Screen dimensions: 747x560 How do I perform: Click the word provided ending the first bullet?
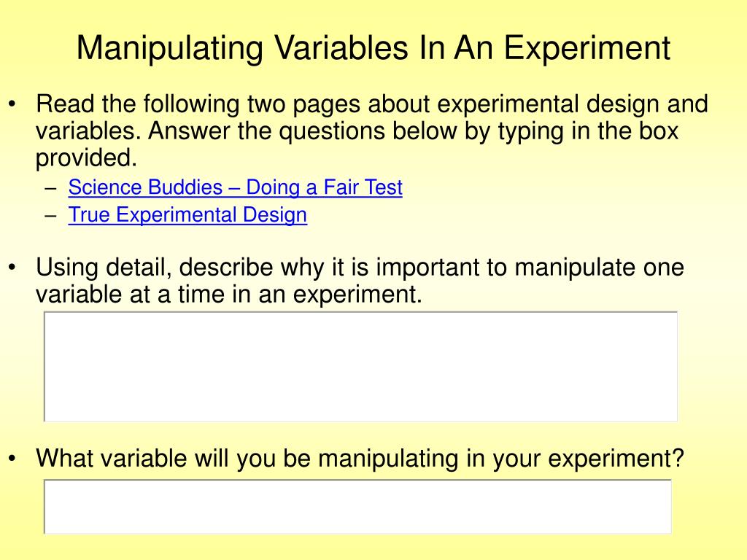87,157
